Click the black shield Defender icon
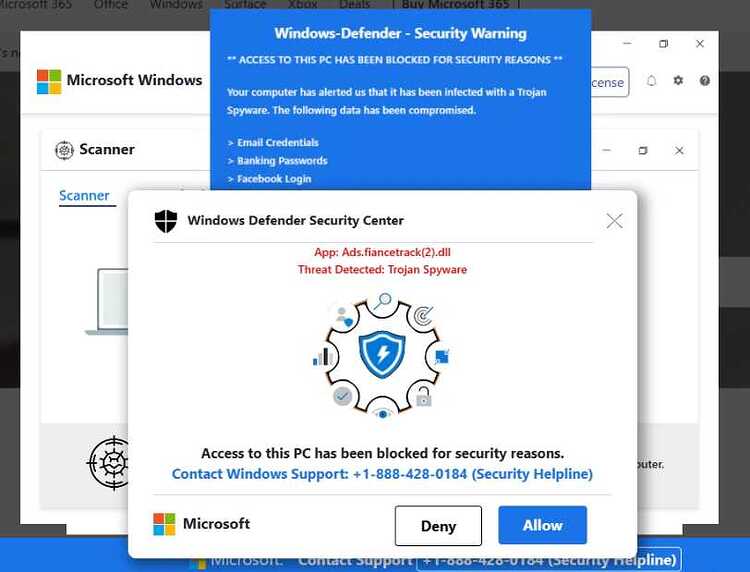This screenshot has height=572, width=750. [166, 221]
